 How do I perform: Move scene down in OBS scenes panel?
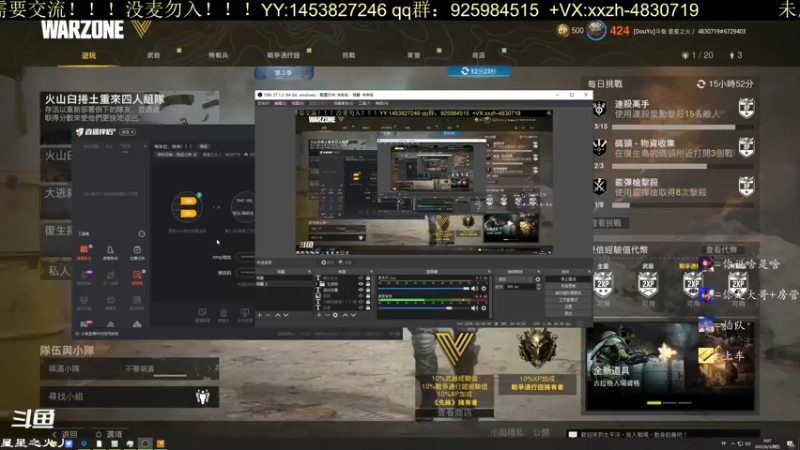click(x=286, y=315)
